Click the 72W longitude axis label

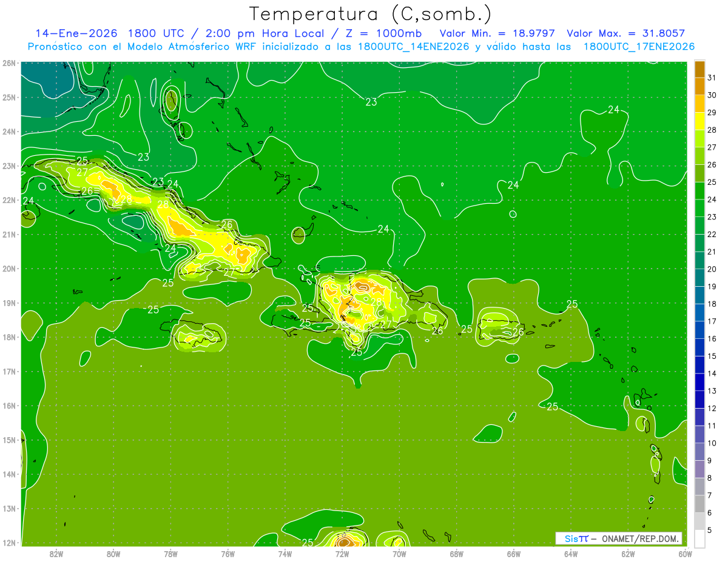coord(342,554)
